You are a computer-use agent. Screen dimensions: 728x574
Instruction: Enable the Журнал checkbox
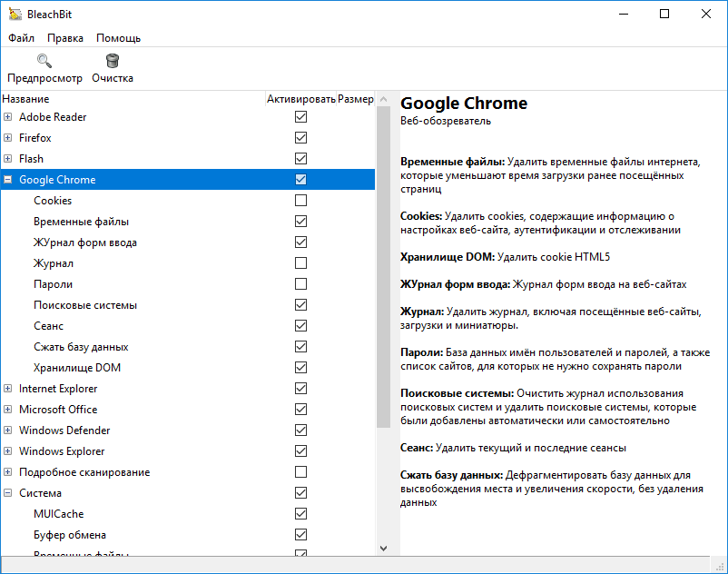(x=300, y=263)
